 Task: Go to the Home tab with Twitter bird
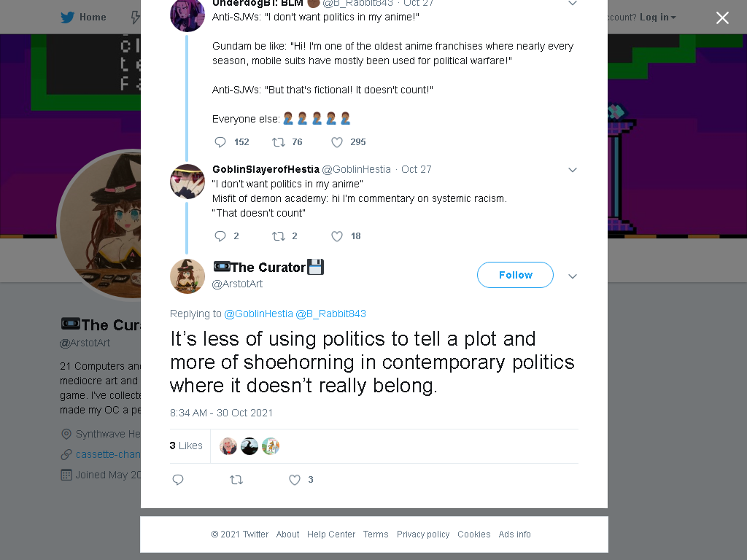83,17
